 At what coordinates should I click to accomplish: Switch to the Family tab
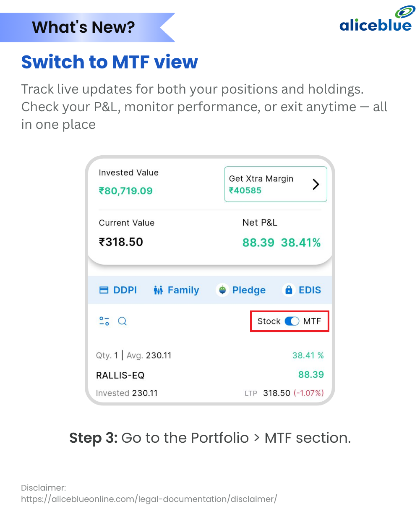[176, 290]
